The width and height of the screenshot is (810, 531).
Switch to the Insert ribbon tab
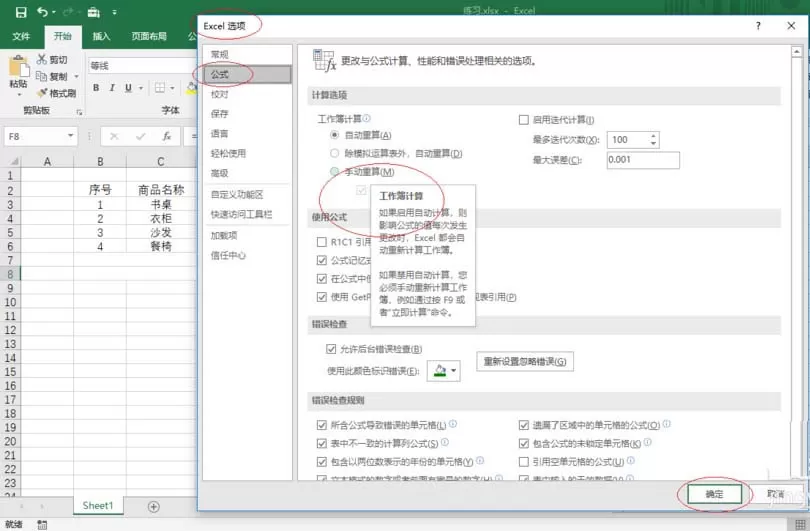point(101,36)
